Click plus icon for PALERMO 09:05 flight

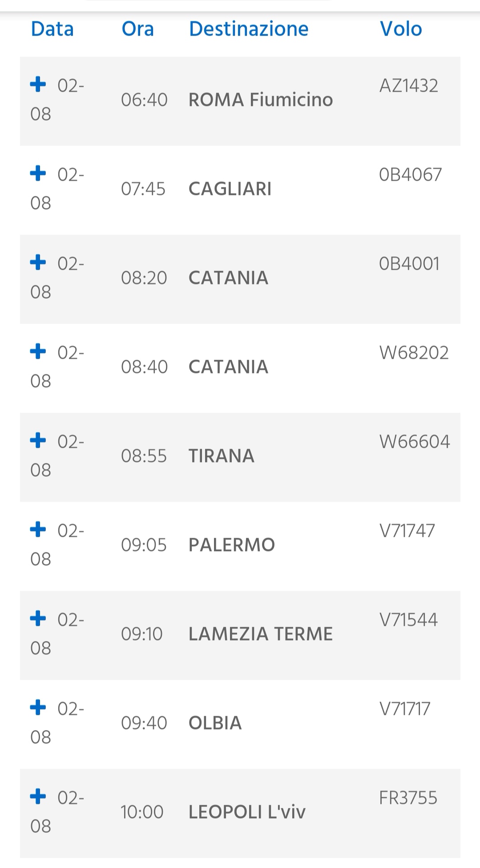38,529
